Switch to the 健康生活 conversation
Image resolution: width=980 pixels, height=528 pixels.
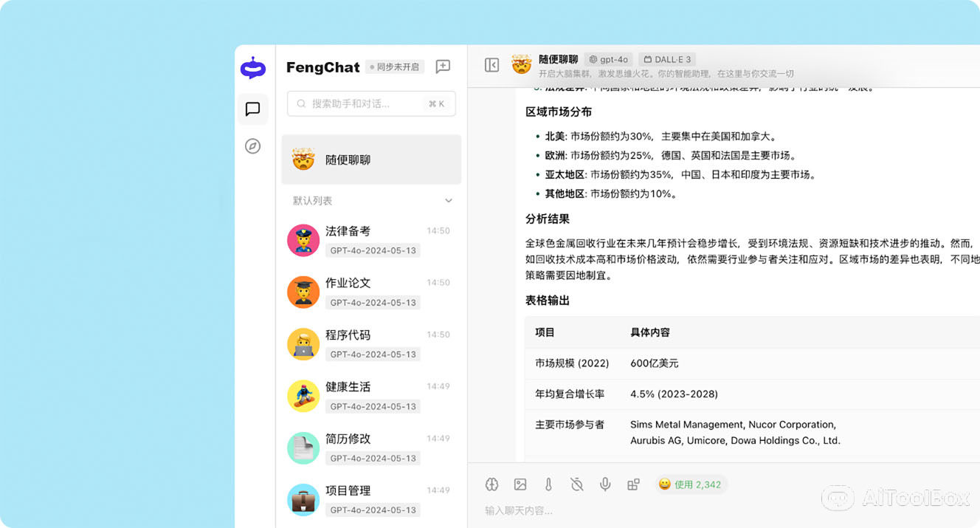coord(370,396)
